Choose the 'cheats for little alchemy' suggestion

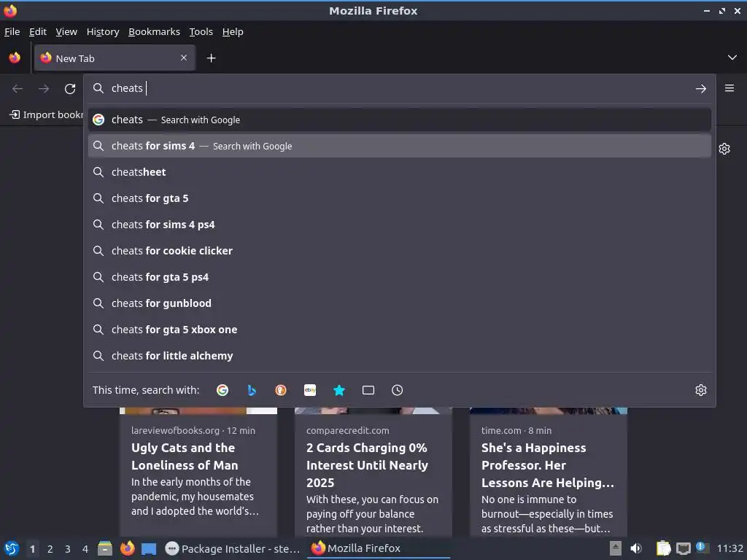[x=400, y=356]
